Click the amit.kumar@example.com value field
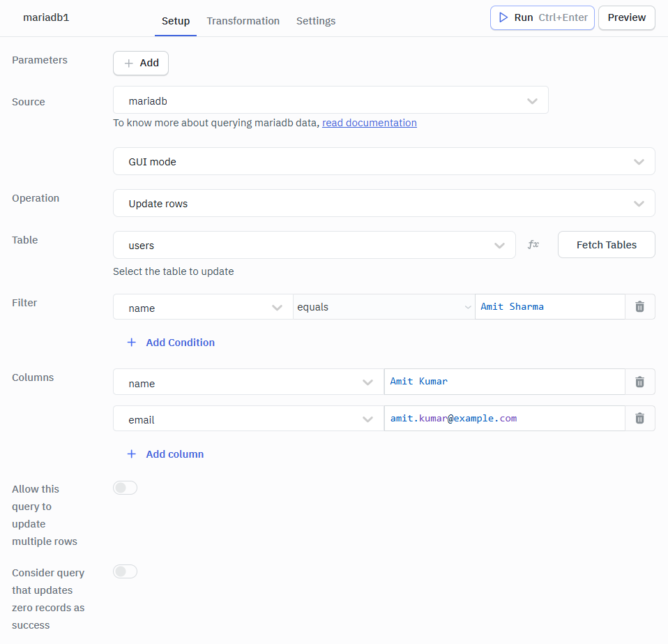 pos(504,419)
